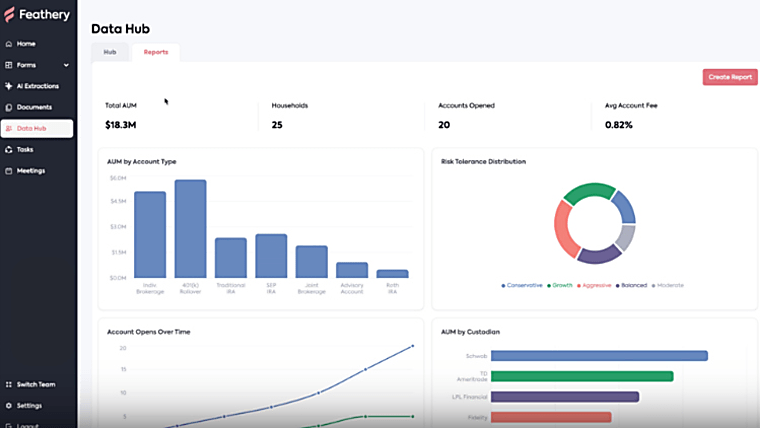
Task: Click the Meetings calendar icon
Action: click(9, 171)
